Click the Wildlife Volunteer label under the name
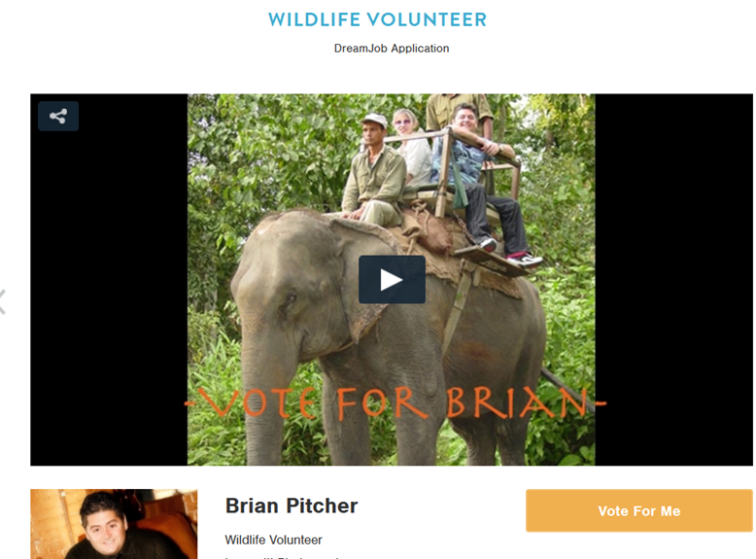This screenshot has height=559, width=756. coord(273,540)
